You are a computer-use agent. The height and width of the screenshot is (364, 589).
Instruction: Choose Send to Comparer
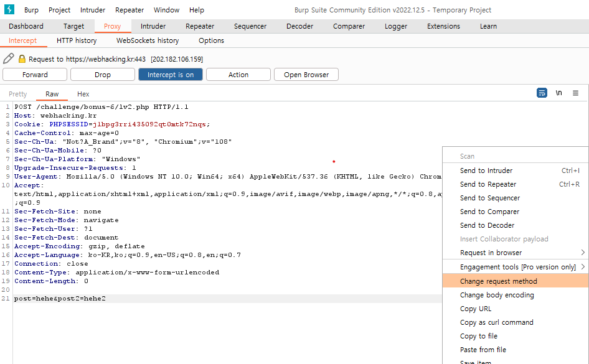pyautogui.click(x=516, y=212)
